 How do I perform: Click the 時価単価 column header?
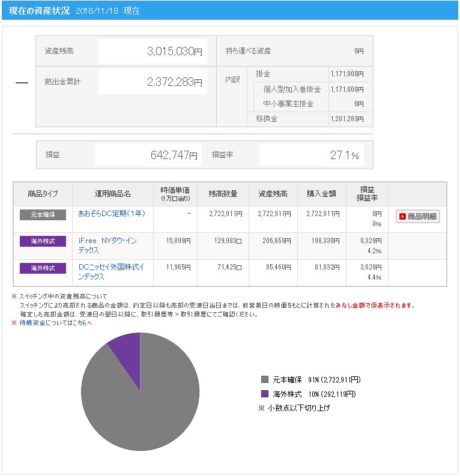pos(175,194)
